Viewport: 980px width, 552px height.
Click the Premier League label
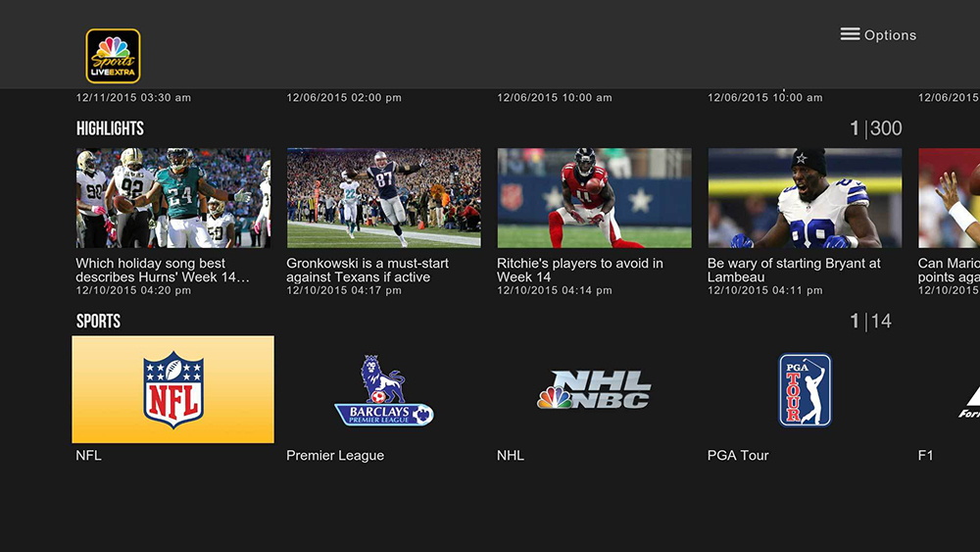(335, 455)
